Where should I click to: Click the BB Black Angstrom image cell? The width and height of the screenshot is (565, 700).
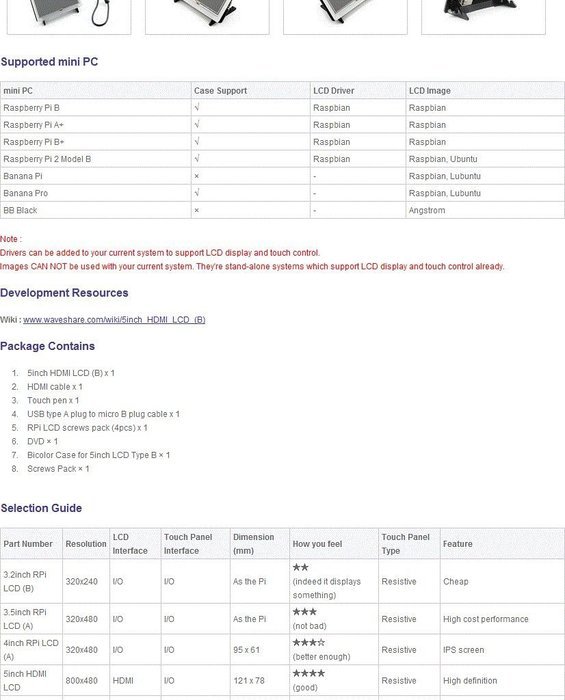point(485,210)
